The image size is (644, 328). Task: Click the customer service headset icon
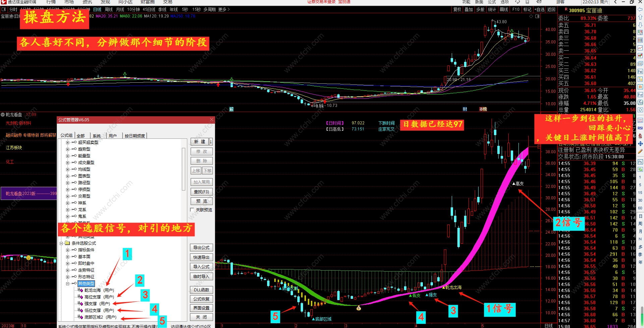click(x=517, y=2)
